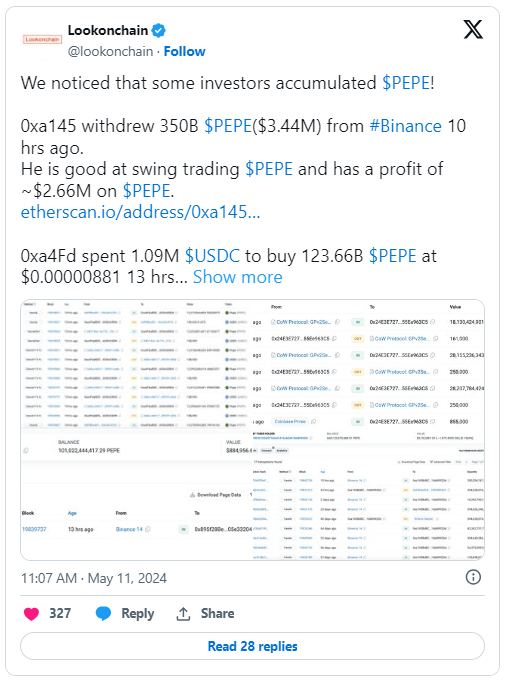
Task: Click the $PEPE cashtag in first line
Action: [406, 83]
